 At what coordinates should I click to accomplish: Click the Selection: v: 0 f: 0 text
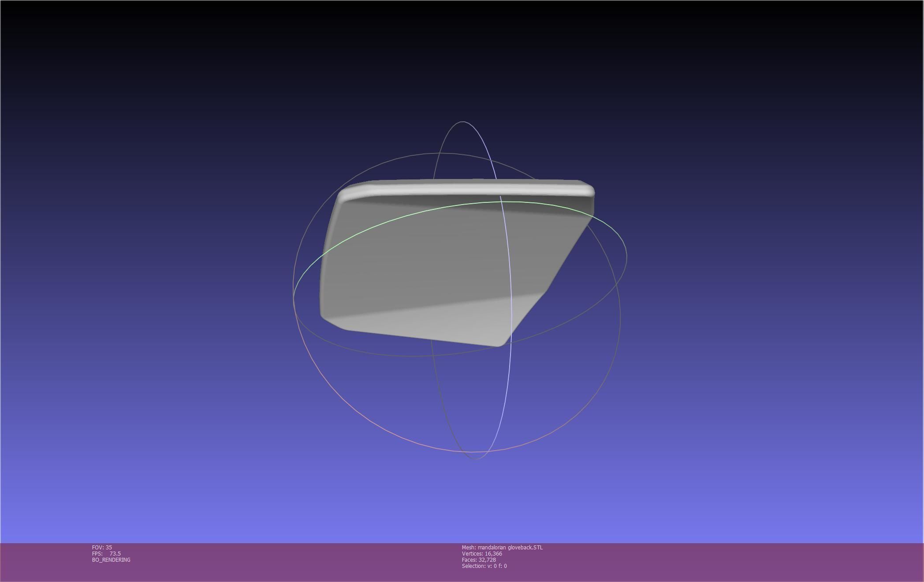click(x=484, y=566)
